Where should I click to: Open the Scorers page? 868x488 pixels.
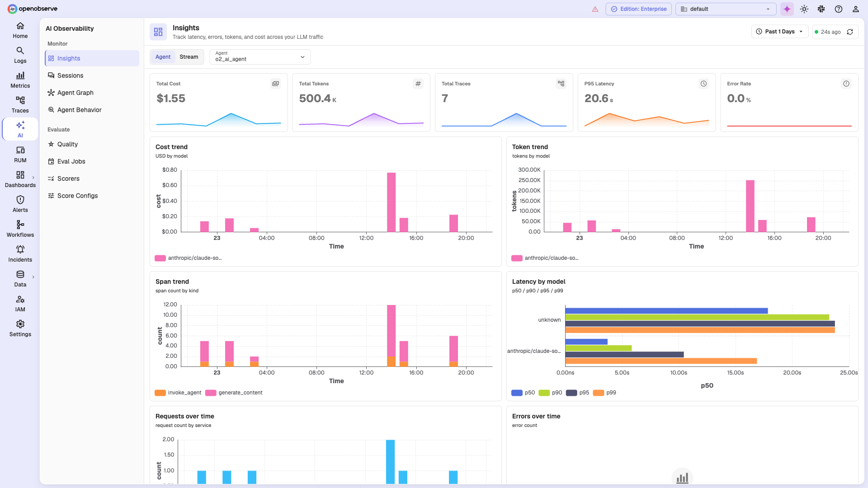coord(92,178)
